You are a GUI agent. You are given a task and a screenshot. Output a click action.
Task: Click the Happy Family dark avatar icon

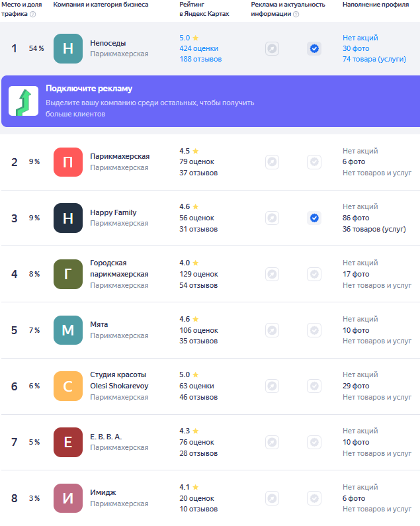pos(68,218)
